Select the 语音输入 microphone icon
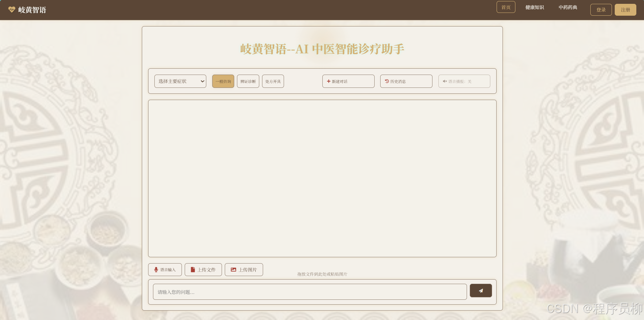The width and height of the screenshot is (644, 320). [156, 269]
